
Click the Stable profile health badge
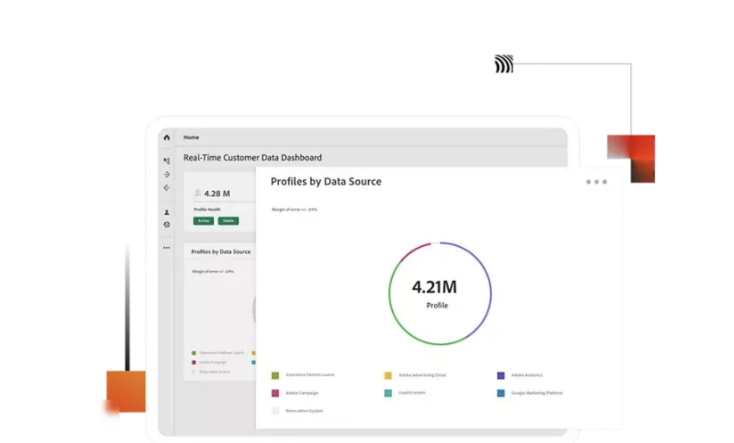coord(228,220)
